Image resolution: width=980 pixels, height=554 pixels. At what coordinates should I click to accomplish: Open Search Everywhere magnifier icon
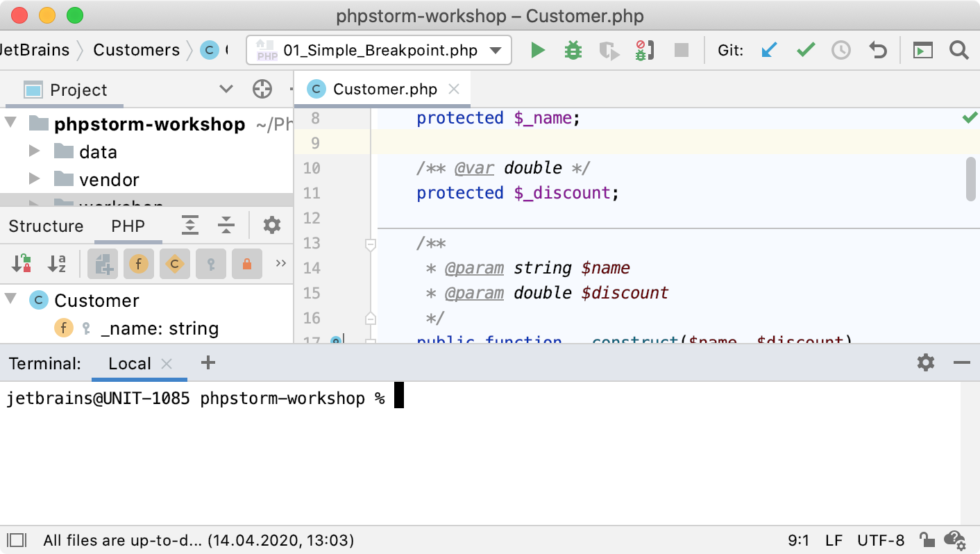click(x=958, y=51)
